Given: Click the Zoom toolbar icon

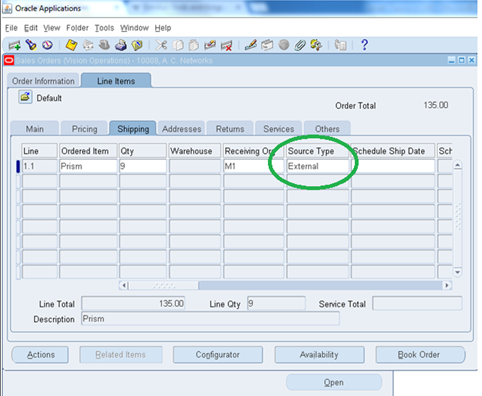Looking at the screenshot, I should coord(267,45).
